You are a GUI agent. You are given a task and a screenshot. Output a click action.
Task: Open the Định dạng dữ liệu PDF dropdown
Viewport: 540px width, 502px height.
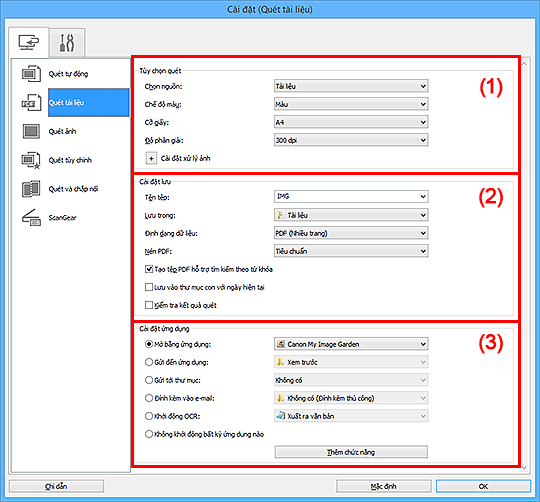tap(351, 233)
